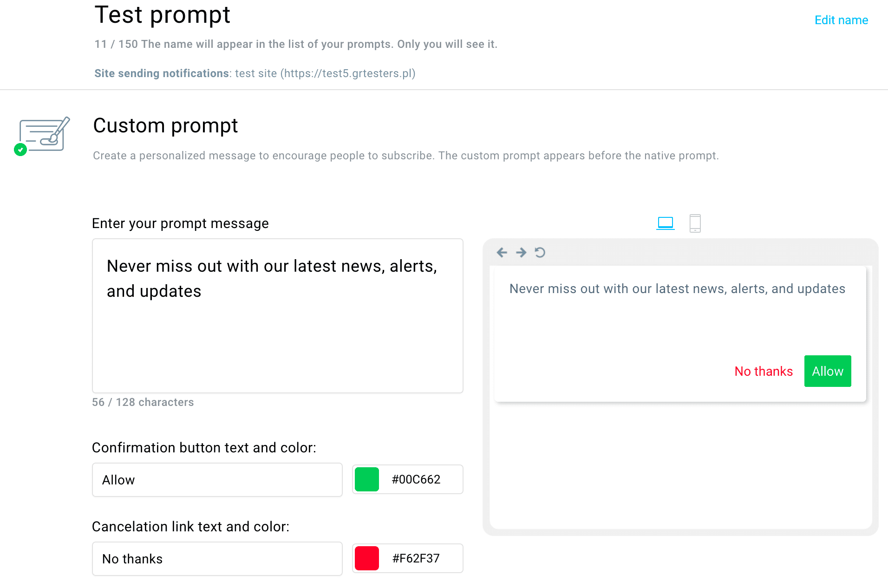Focus the Allow confirmation button text field
The height and width of the screenshot is (588, 888).
pos(217,480)
